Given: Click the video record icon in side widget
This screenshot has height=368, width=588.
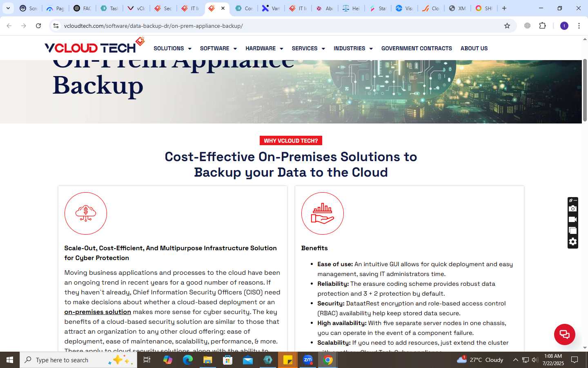Looking at the screenshot, I should tap(573, 220).
